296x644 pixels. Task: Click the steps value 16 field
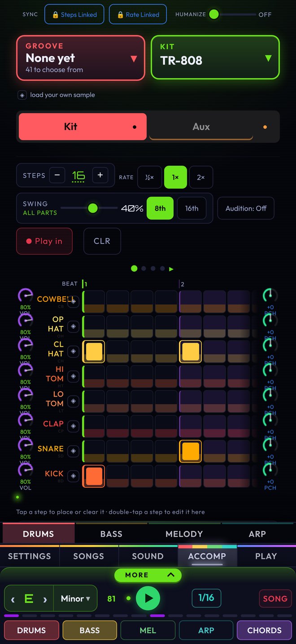point(78,176)
